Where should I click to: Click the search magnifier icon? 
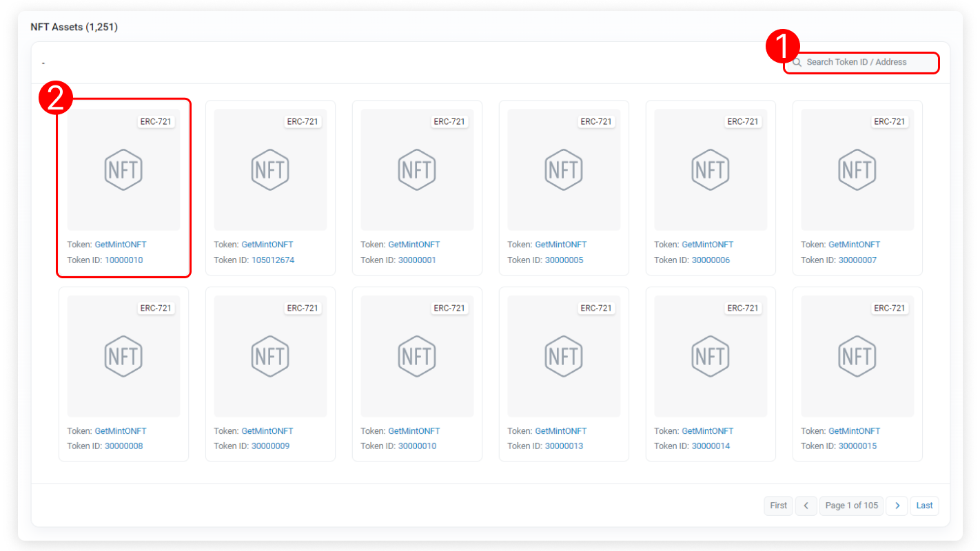[x=797, y=62]
